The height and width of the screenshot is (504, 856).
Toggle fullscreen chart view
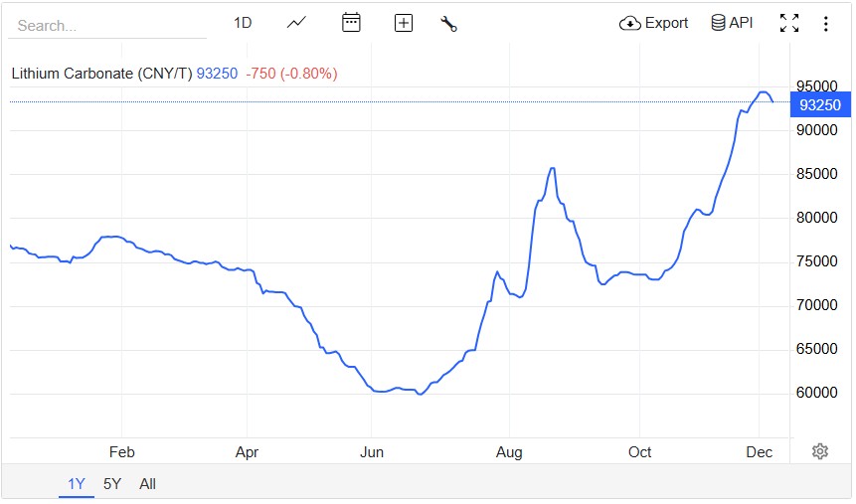point(789,23)
